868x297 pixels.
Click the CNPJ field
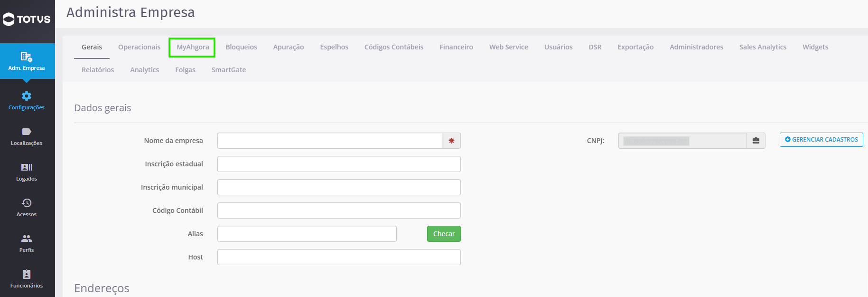point(682,141)
